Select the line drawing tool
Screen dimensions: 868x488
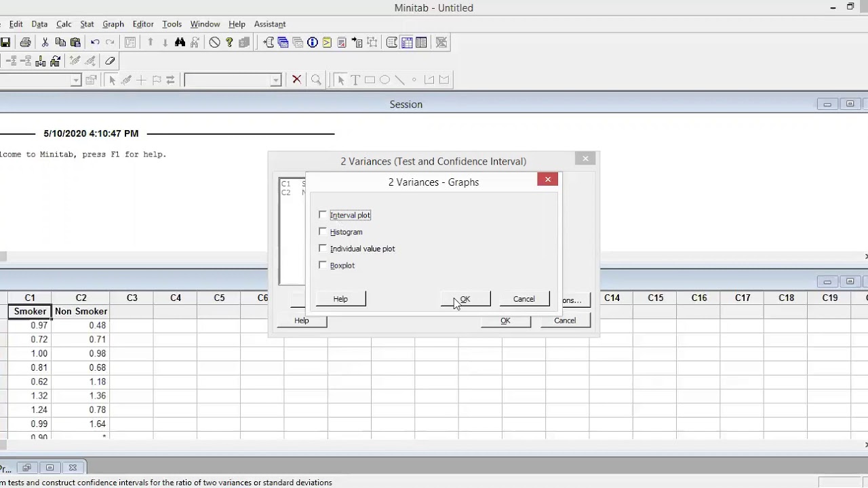399,80
